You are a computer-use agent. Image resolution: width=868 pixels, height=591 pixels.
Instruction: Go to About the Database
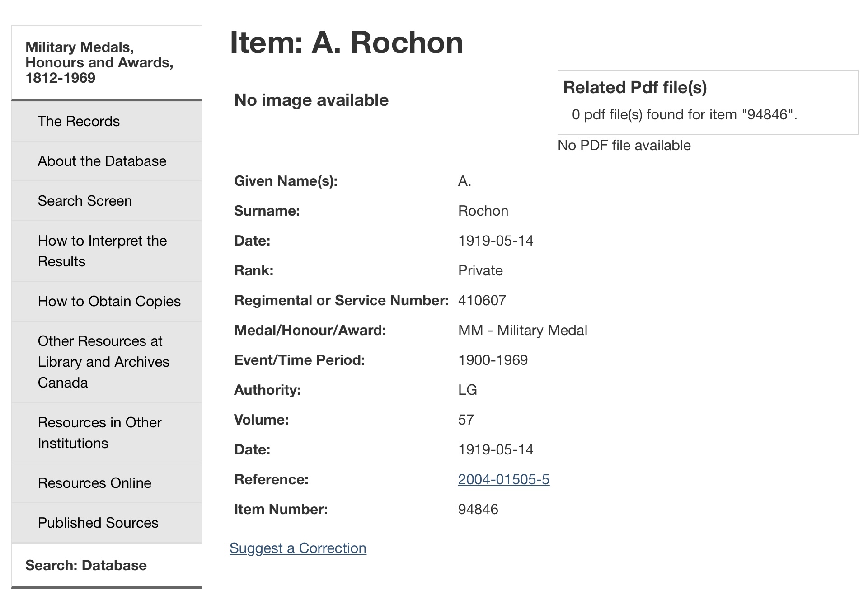pyautogui.click(x=102, y=161)
